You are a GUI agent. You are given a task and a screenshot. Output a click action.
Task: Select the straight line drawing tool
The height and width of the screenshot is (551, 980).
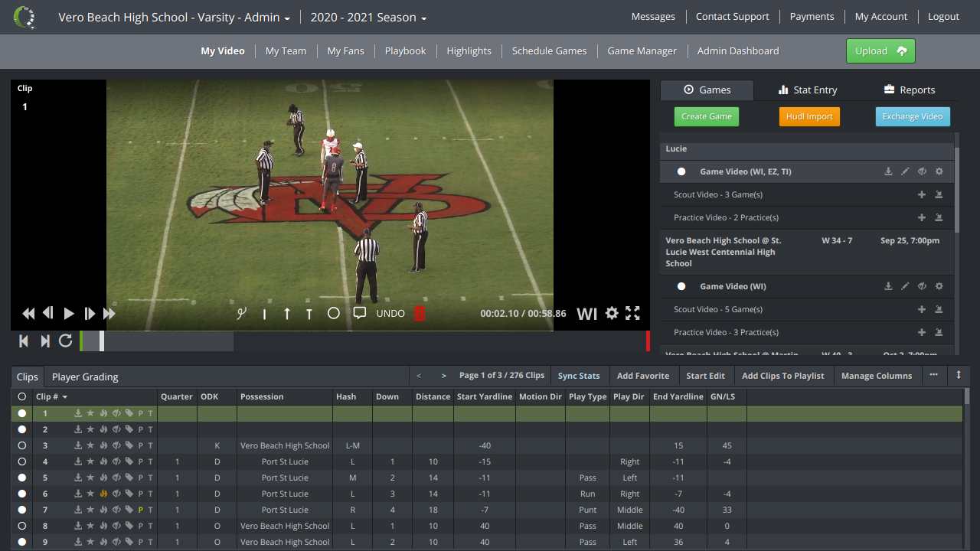pyautogui.click(x=264, y=314)
